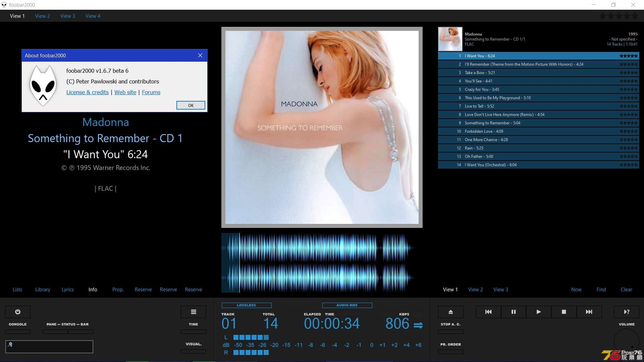Click the small album thumbnail in playlist header

pyautogui.click(x=450, y=39)
